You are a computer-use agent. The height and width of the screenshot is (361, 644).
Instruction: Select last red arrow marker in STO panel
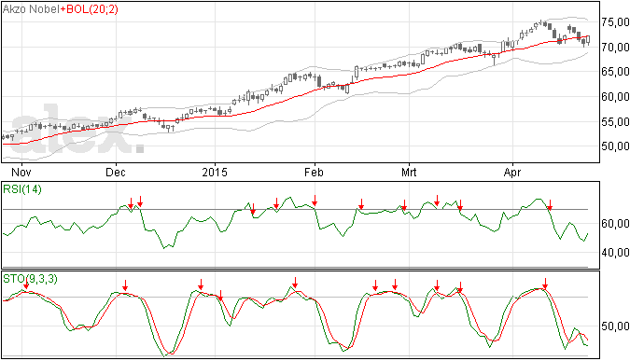coord(545,284)
